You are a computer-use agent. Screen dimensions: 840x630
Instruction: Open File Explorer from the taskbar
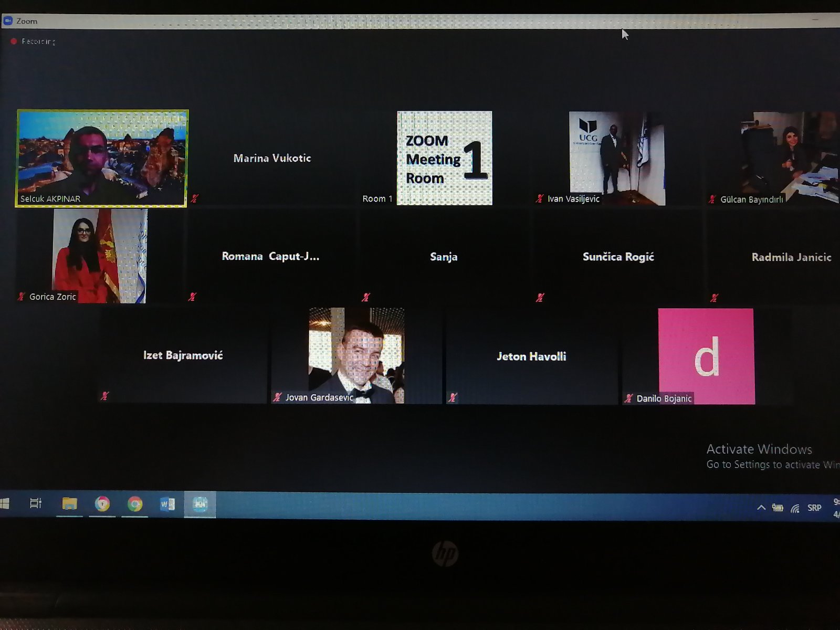[x=69, y=503]
